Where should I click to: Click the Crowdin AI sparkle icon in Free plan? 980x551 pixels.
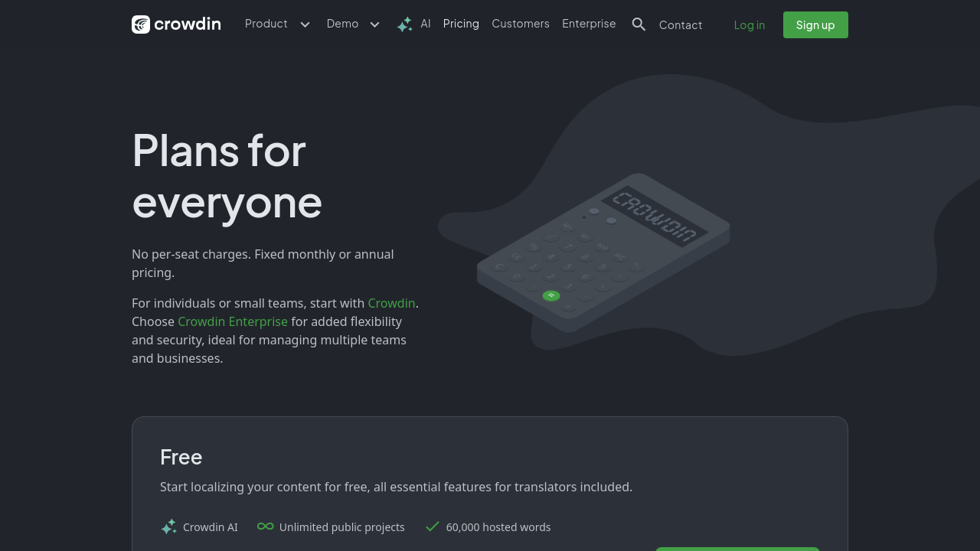168,527
